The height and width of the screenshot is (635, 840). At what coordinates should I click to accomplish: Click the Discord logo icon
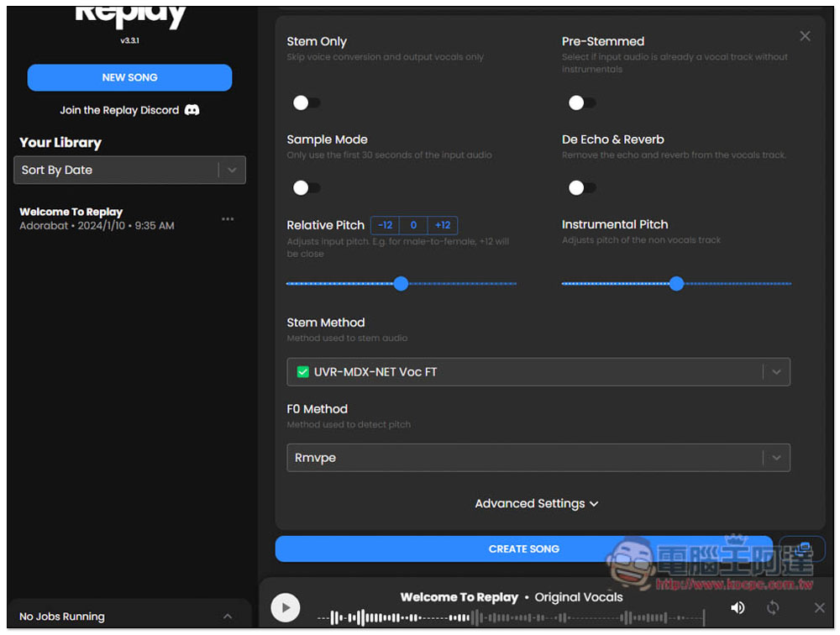click(192, 110)
